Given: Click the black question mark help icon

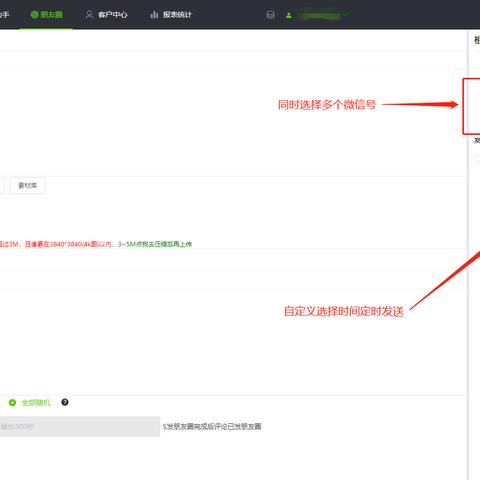Looking at the screenshot, I should click(65, 402).
